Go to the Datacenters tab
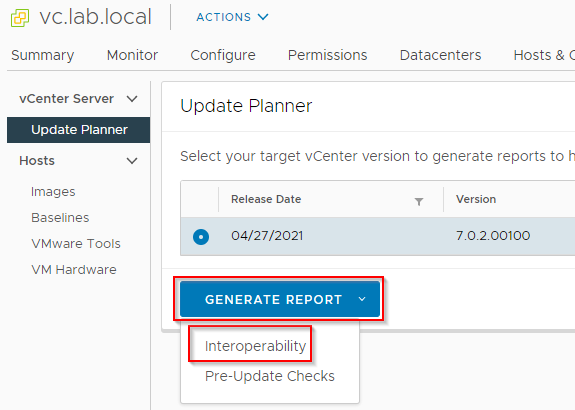This screenshot has height=410, width=575. pyautogui.click(x=440, y=55)
